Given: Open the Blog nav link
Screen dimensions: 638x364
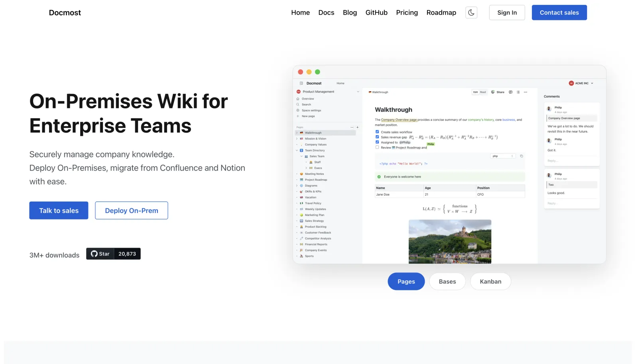Looking at the screenshot, I should click(350, 12).
